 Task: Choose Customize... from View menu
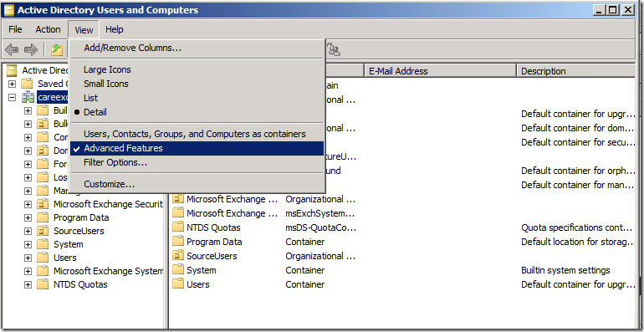[197, 184]
